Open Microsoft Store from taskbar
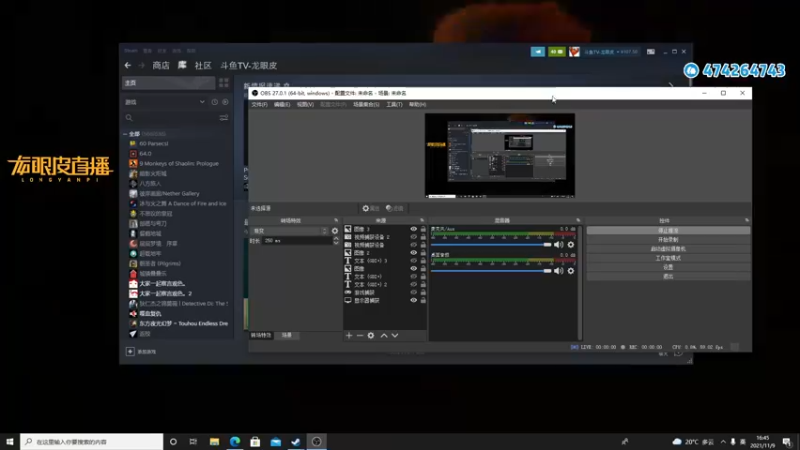 [255, 441]
